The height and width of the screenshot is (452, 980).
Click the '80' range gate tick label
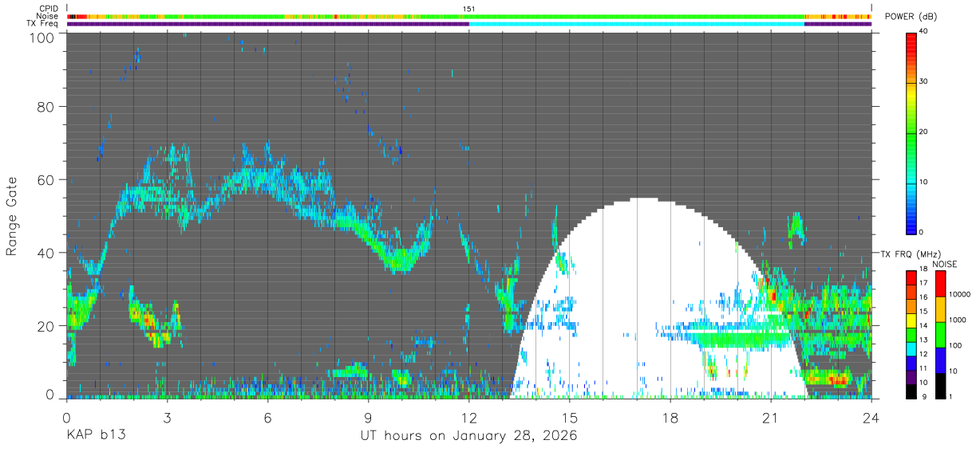[47, 107]
